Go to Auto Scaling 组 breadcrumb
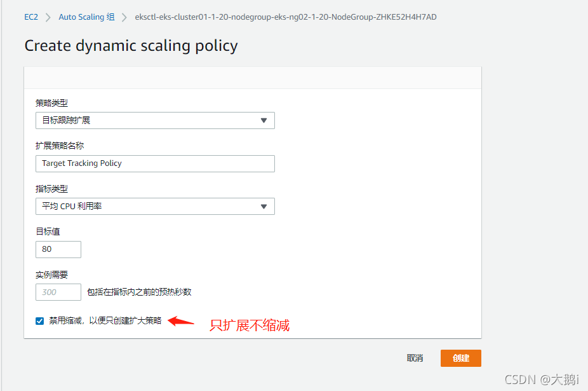Viewport: 588px width, 391px height. (x=86, y=17)
